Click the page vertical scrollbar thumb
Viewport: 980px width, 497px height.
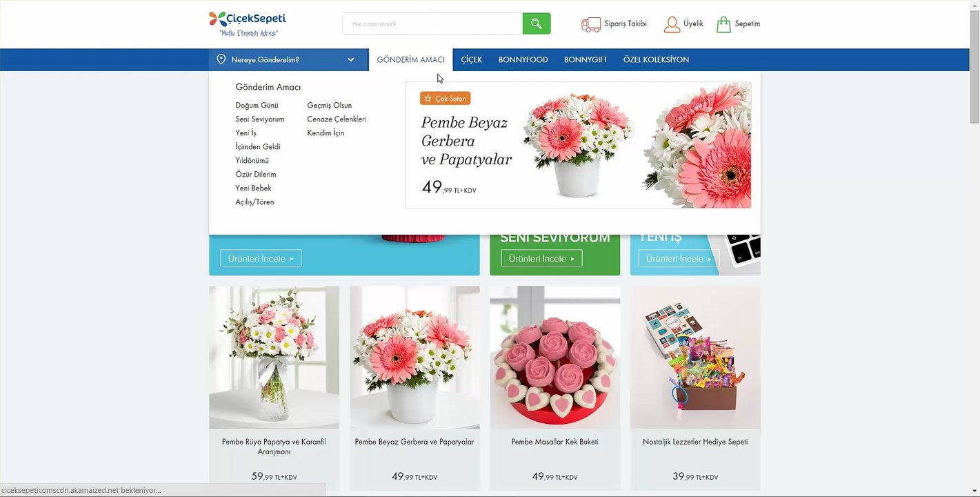click(x=974, y=66)
